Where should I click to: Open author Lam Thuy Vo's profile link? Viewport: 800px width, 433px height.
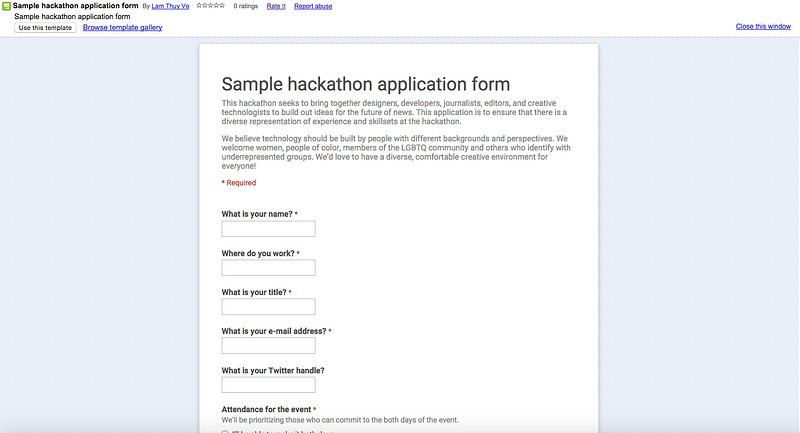pyautogui.click(x=170, y=6)
